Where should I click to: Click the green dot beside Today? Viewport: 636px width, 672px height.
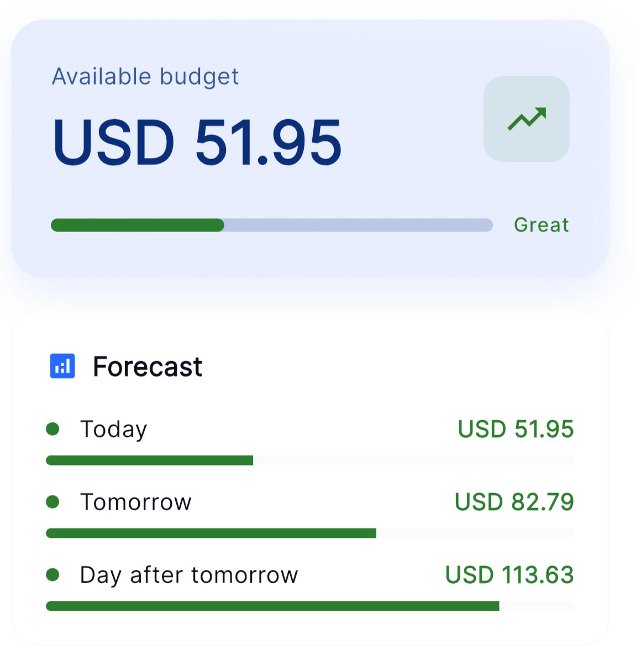pyautogui.click(x=52, y=429)
